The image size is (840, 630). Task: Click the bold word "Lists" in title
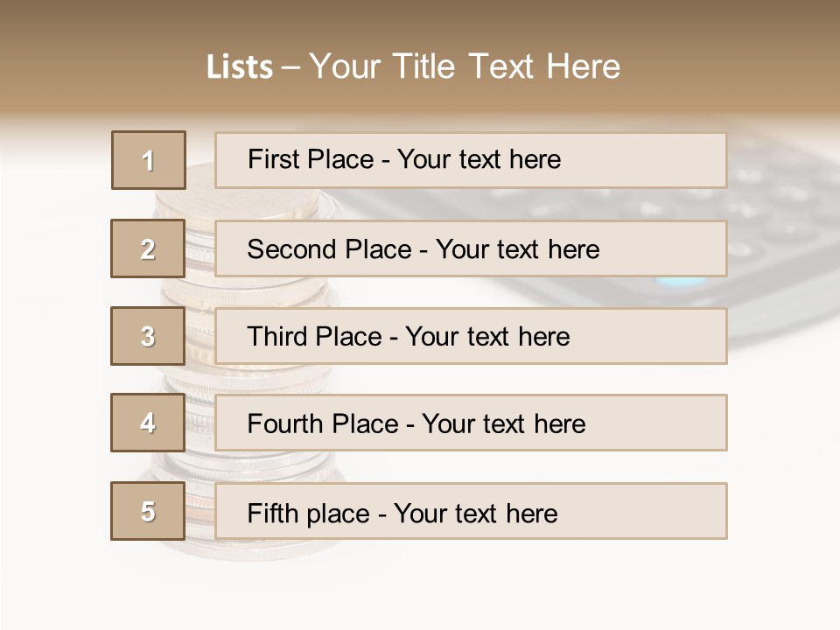(x=240, y=67)
